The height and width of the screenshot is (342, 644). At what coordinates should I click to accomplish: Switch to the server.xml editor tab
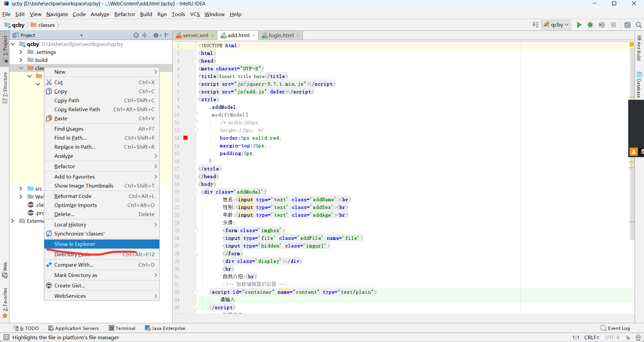click(x=195, y=35)
